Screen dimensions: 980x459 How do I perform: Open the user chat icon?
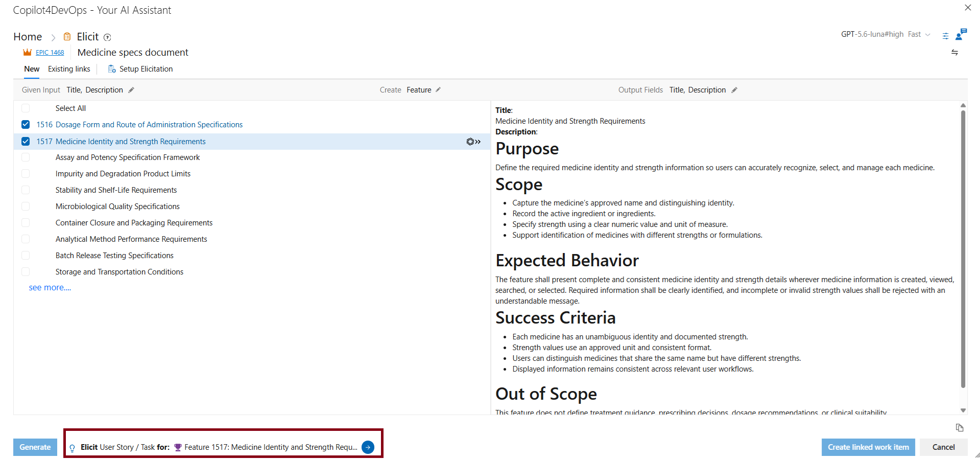click(x=961, y=34)
